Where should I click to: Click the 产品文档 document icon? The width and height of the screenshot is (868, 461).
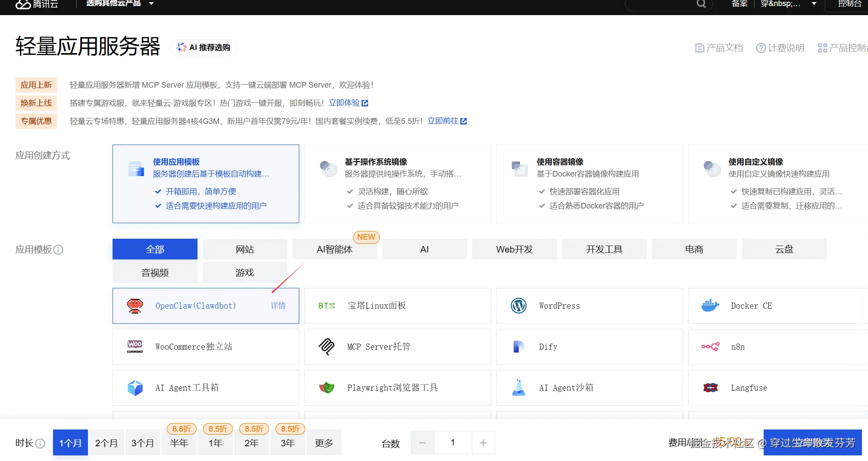[x=699, y=48]
